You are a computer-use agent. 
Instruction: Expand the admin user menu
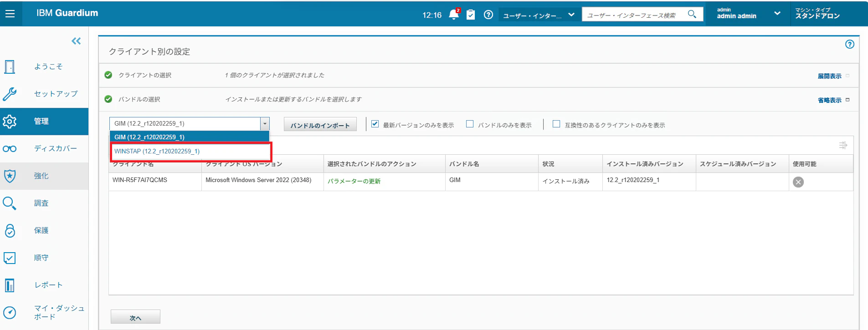click(x=777, y=13)
